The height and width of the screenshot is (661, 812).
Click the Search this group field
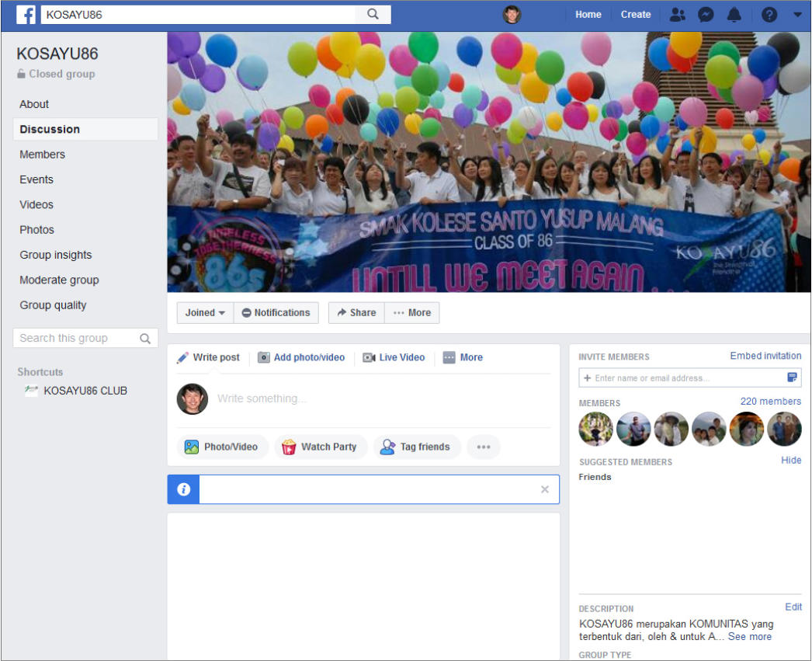(x=85, y=339)
